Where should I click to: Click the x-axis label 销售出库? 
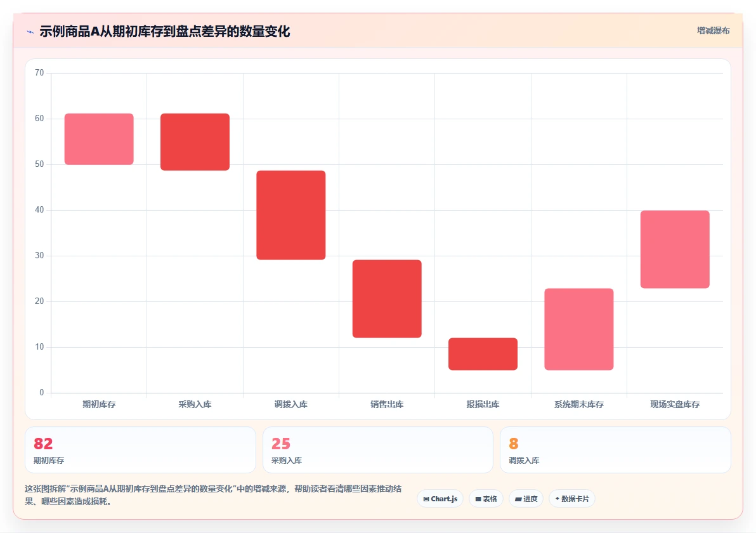(x=387, y=404)
